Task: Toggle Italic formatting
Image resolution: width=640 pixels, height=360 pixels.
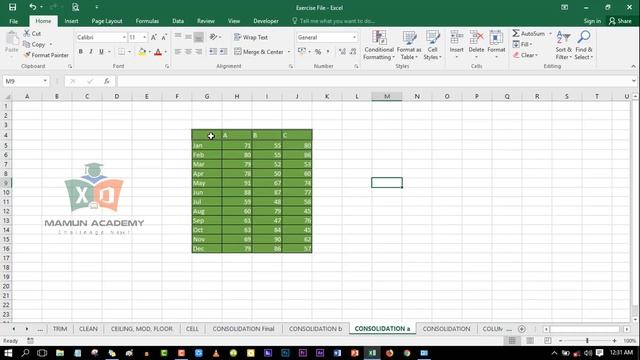Action: (x=91, y=52)
